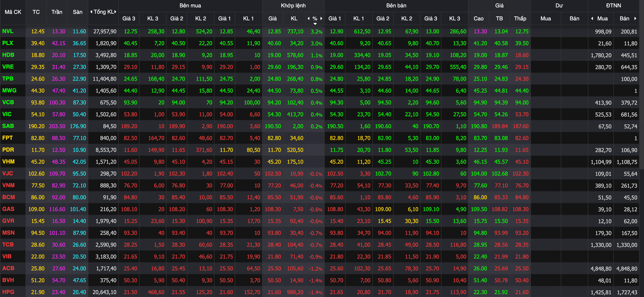Sort by Trần column header
644x297 pixels.
click(x=57, y=12)
